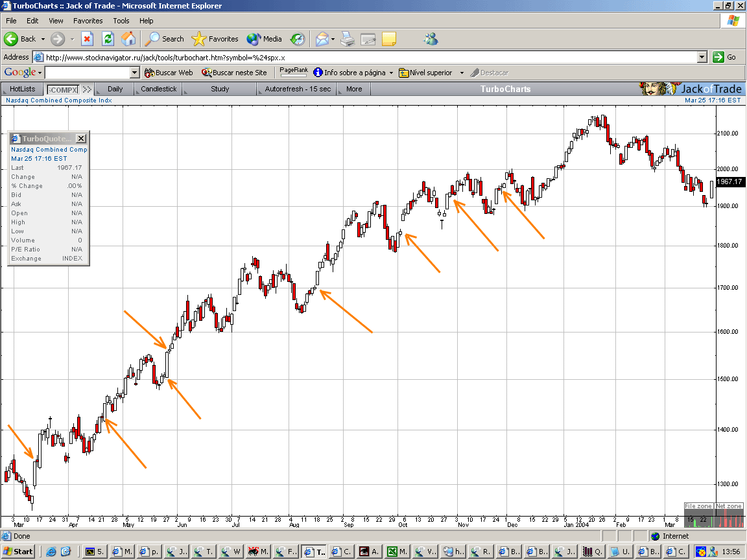
Task: Open the Address bar dropdown arrow
Action: click(x=702, y=57)
